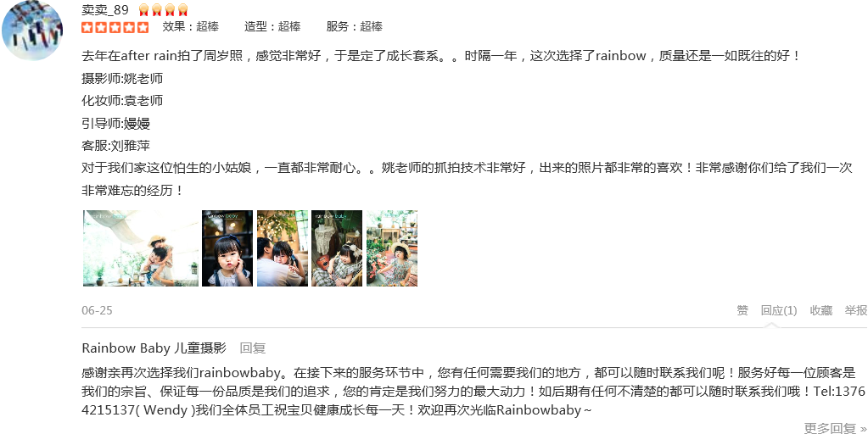The width and height of the screenshot is (868, 434).
Task: Expand 更多回复 to see more replies
Action: click(x=836, y=428)
